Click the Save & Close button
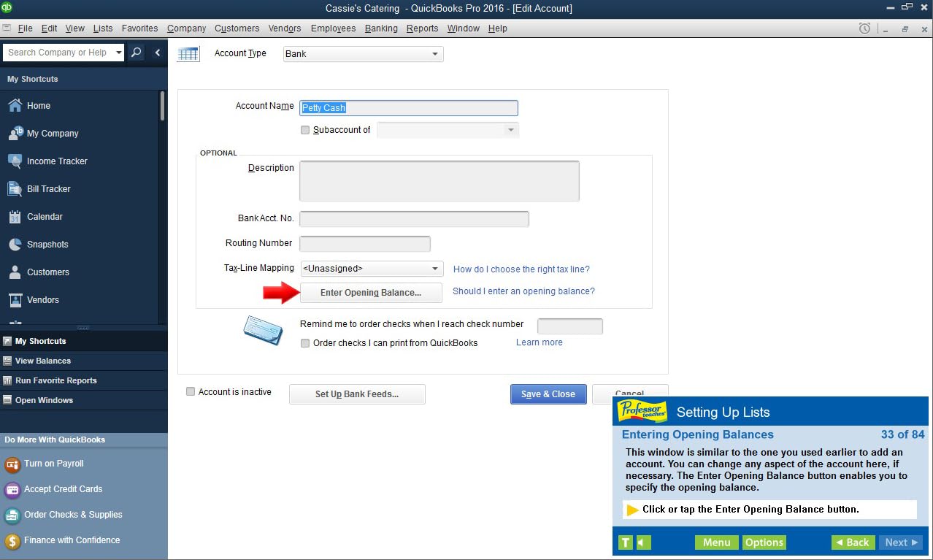 (548, 394)
